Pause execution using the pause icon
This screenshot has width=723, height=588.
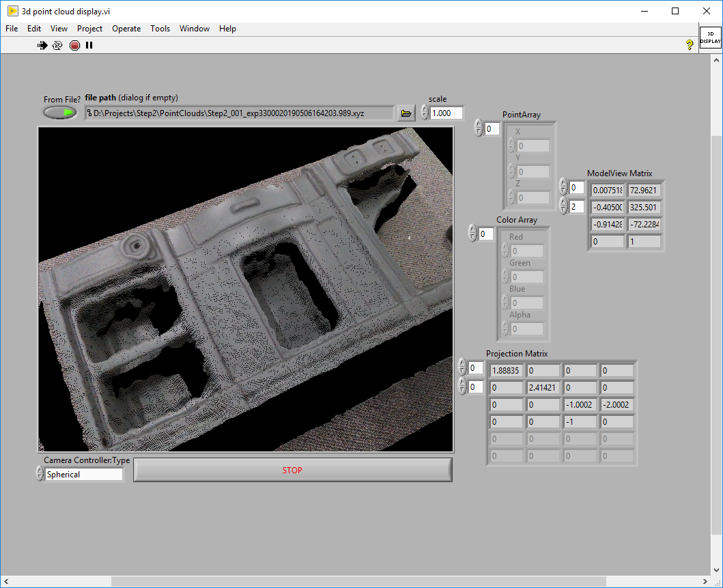89,45
